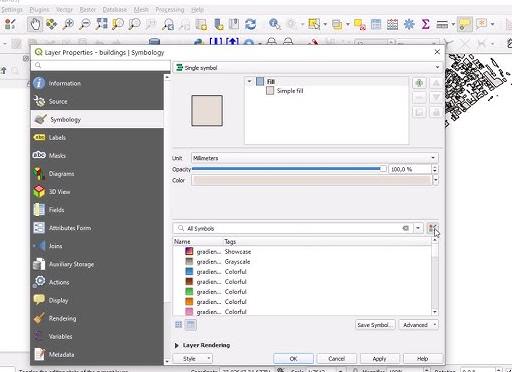
Task: Click the layer properties search field
Action: (100, 65)
